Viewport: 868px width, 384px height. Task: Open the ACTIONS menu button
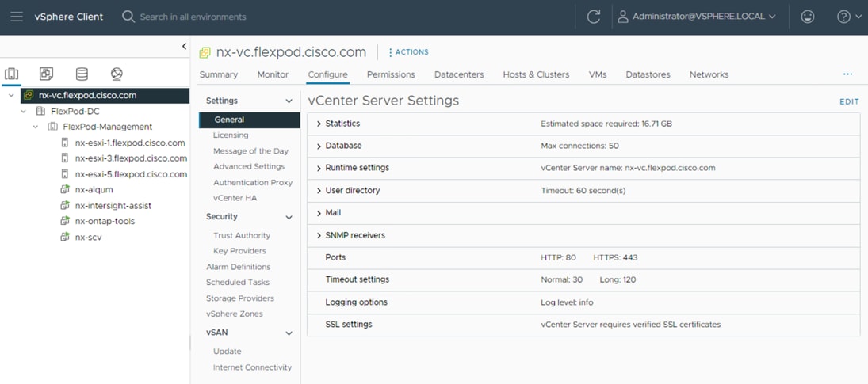[408, 52]
